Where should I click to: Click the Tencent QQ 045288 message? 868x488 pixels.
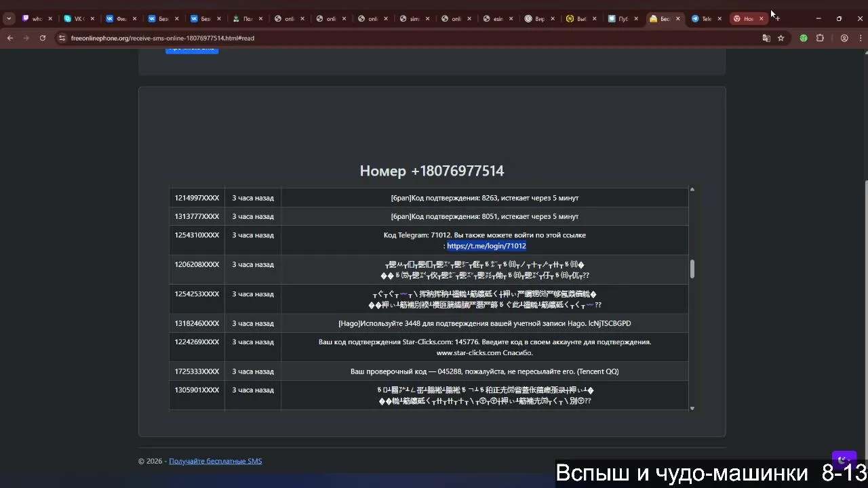tap(485, 371)
